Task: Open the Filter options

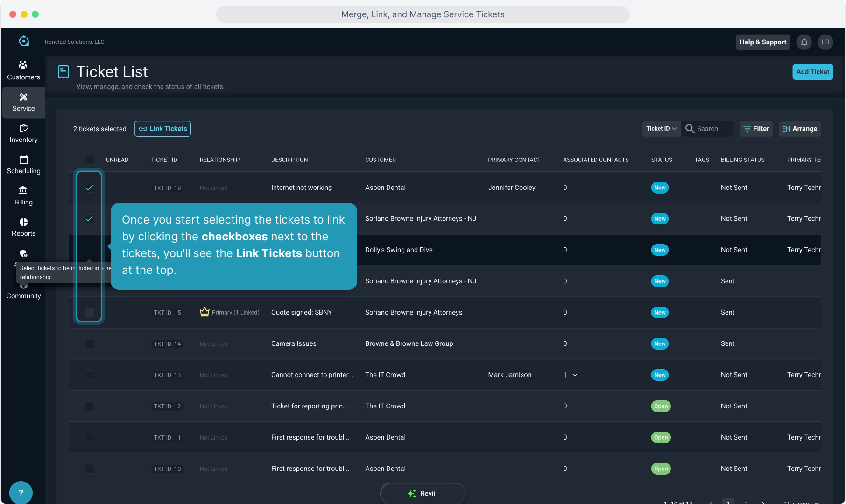Action: [x=756, y=129]
